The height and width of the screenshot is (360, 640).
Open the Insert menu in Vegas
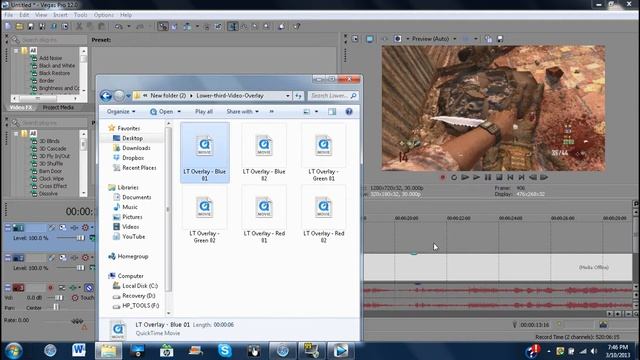point(60,15)
